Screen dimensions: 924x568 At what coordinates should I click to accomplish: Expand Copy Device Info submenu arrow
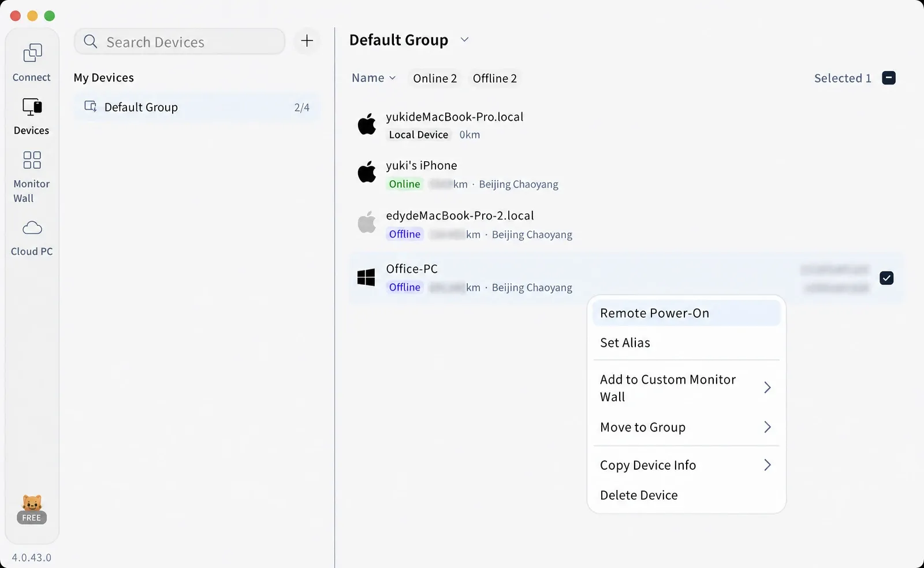click(x=767, y=465)
